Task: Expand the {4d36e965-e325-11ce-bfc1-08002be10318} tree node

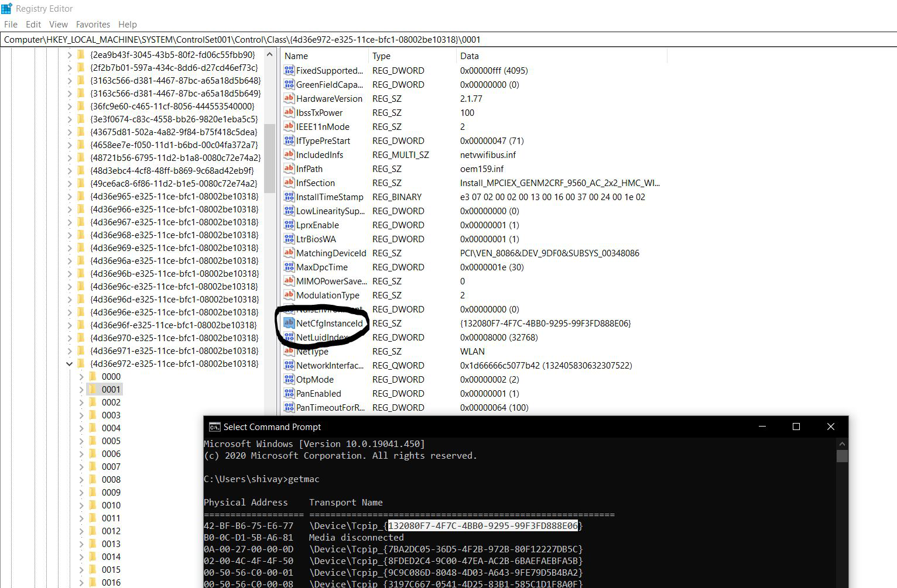Action: coord(69,197)
